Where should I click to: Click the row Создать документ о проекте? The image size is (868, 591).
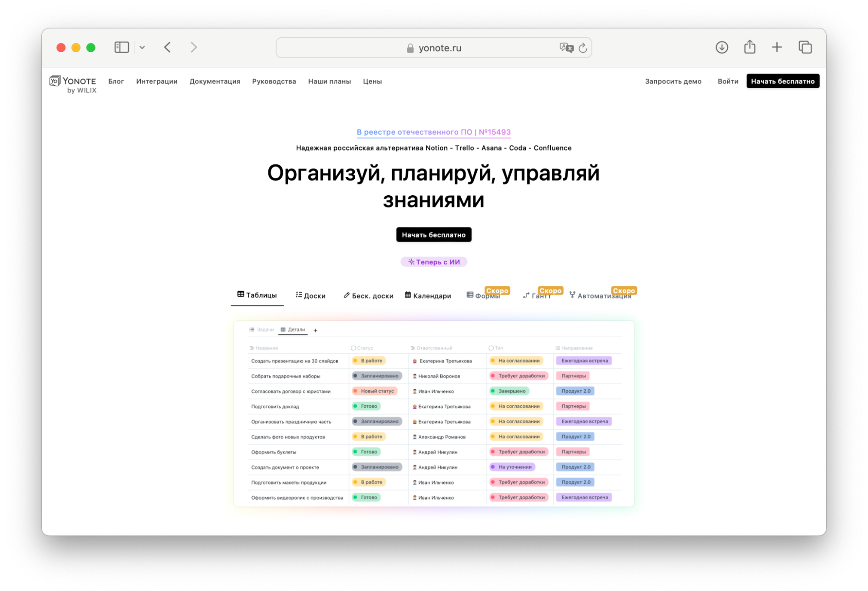click(434, 467)
